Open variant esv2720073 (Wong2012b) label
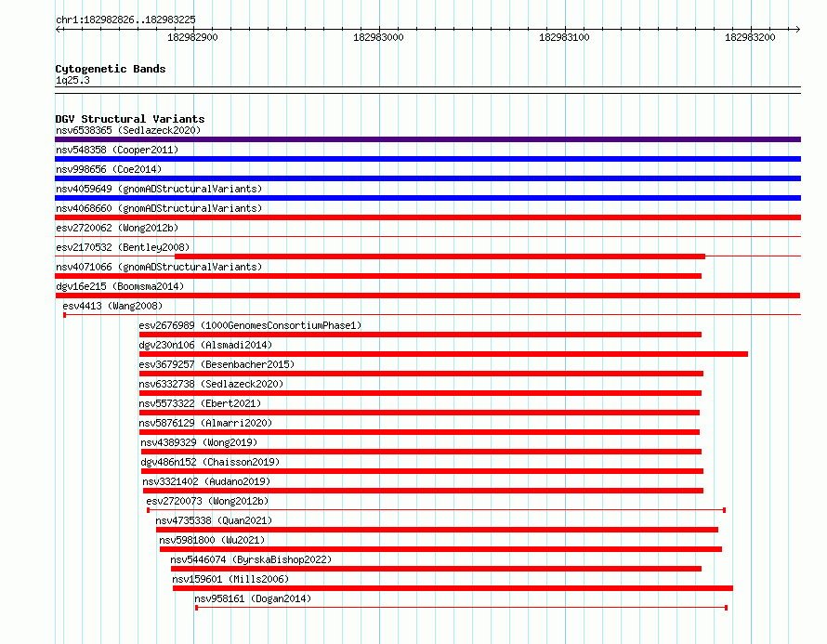This screenshot has height=644, width=827. [207, 501]
